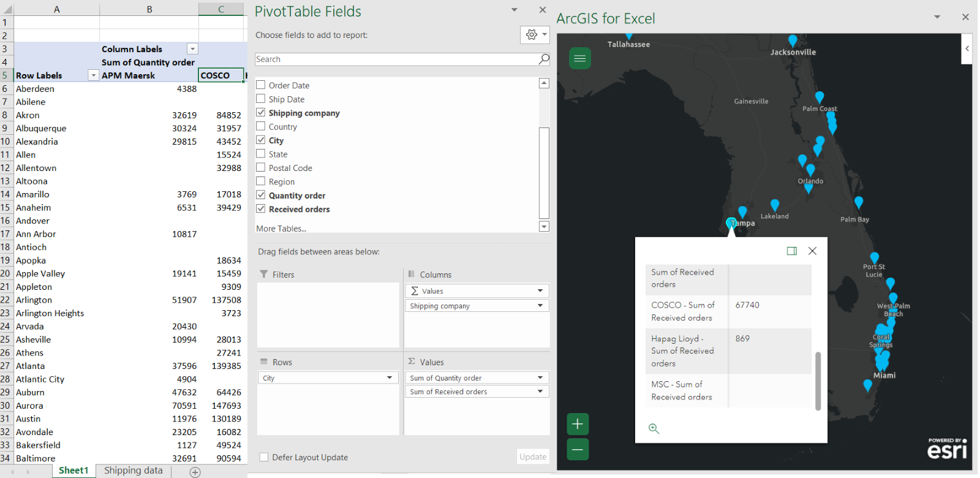Screen dimensions: 980x478
Task: Click the search magnifier icon in PivotTable Fields
Action: point(544,59)
